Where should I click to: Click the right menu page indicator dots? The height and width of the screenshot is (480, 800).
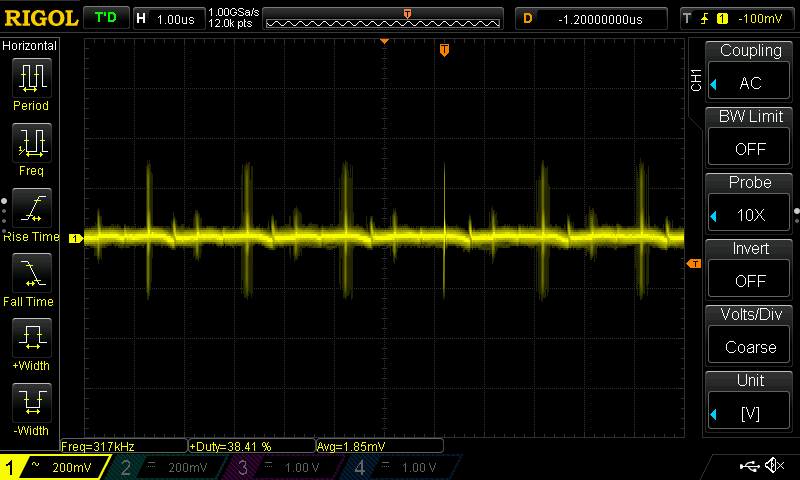(x=796, y=215)
